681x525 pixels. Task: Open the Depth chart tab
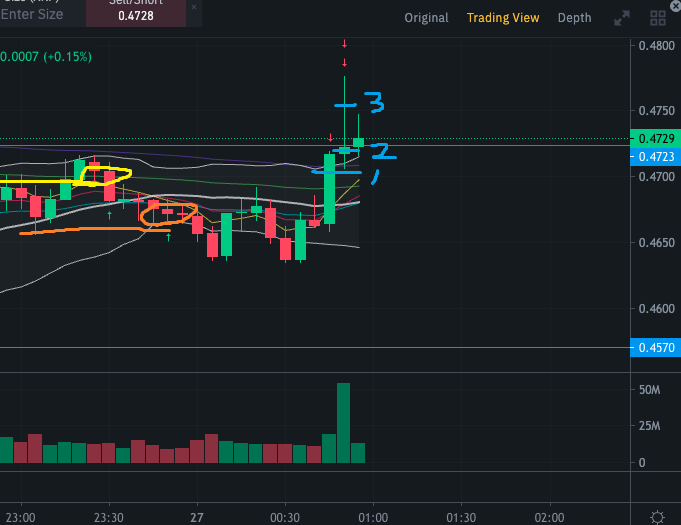574,18
